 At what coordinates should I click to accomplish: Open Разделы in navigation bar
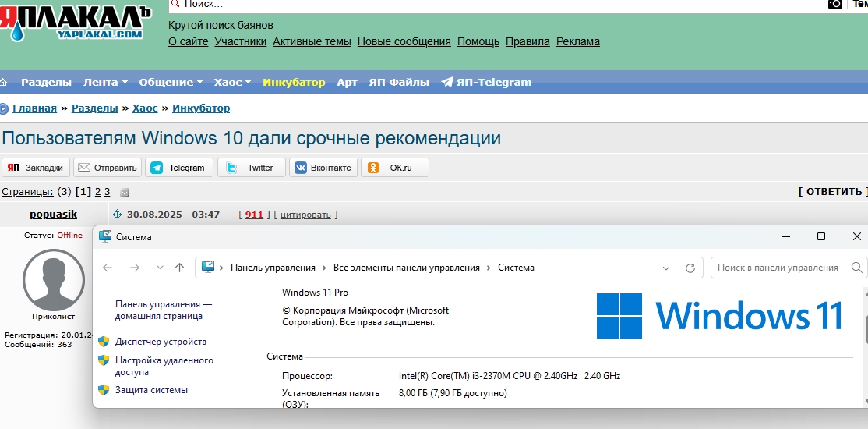pos(47,82)
